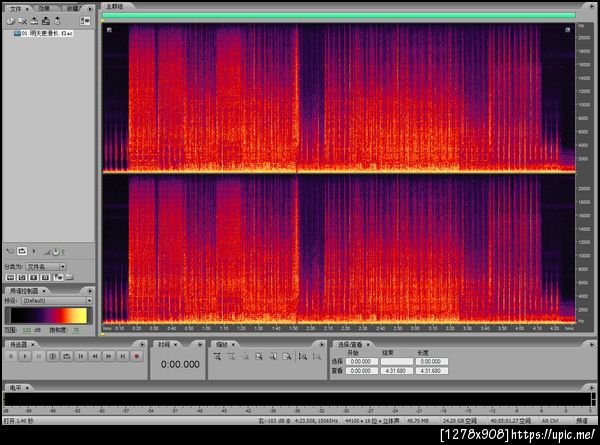Click the transport Stop button
600x445 pixels.
pos(11,356)
